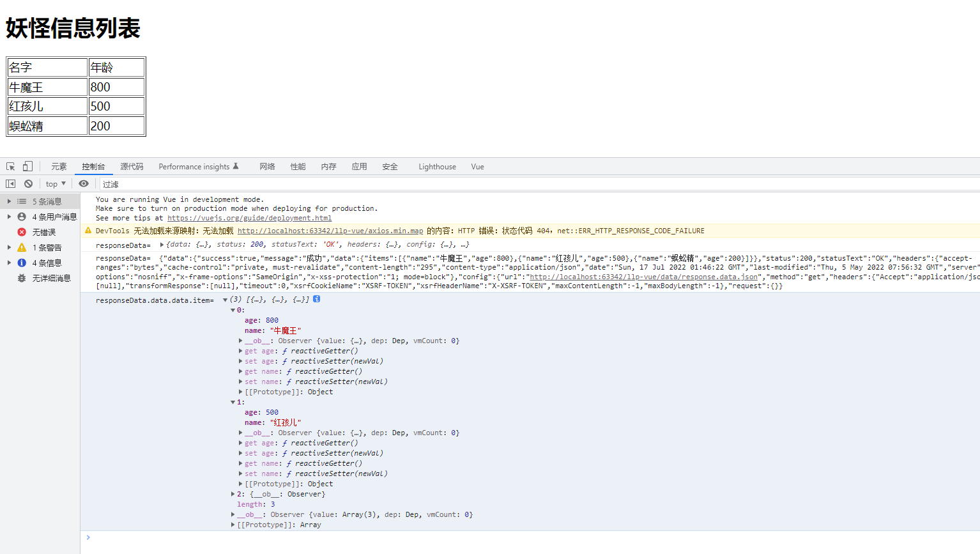Click the red error icon beside 无错误
This screenshot has height=554, width=980.
[x=20, y=232]
